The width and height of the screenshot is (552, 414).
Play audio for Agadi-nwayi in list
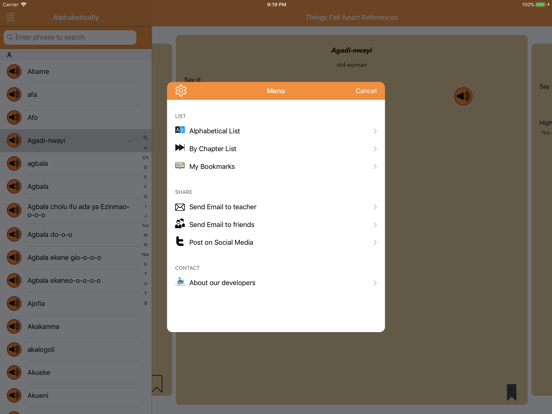click(14, 140)
